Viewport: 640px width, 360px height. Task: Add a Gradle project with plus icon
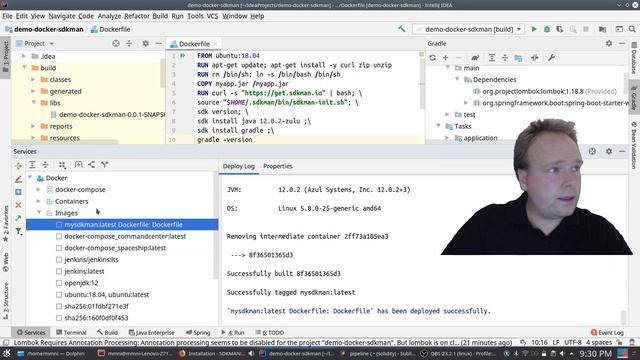click(x=446, y=58)
